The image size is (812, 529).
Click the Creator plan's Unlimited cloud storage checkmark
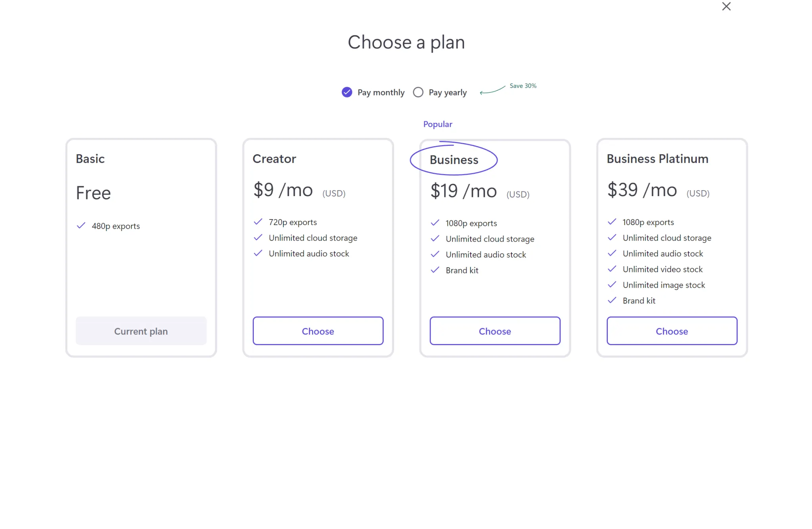[x=258, y=237]
